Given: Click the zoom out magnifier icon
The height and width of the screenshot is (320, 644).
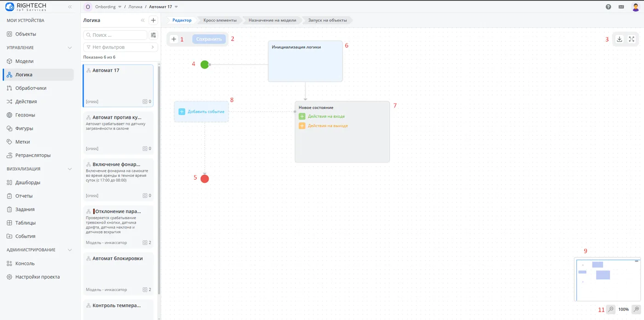Looking at the screenshot, I should click(x=611, y=309).
